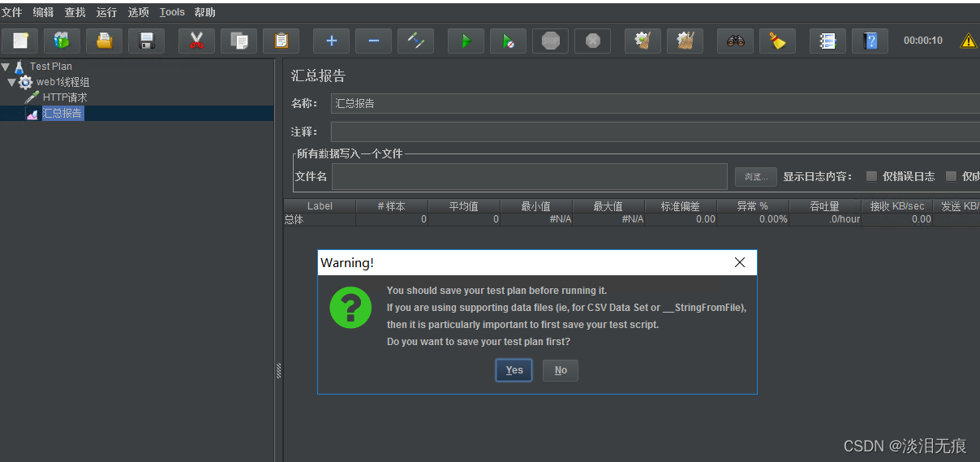Click the Shutdown test icon

(x=592, y=41)
